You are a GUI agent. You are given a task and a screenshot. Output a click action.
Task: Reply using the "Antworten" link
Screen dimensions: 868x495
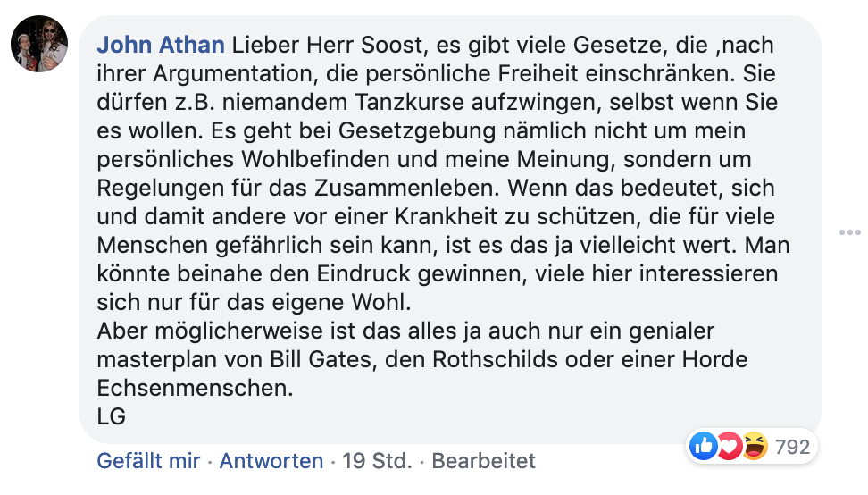[271, 461]
